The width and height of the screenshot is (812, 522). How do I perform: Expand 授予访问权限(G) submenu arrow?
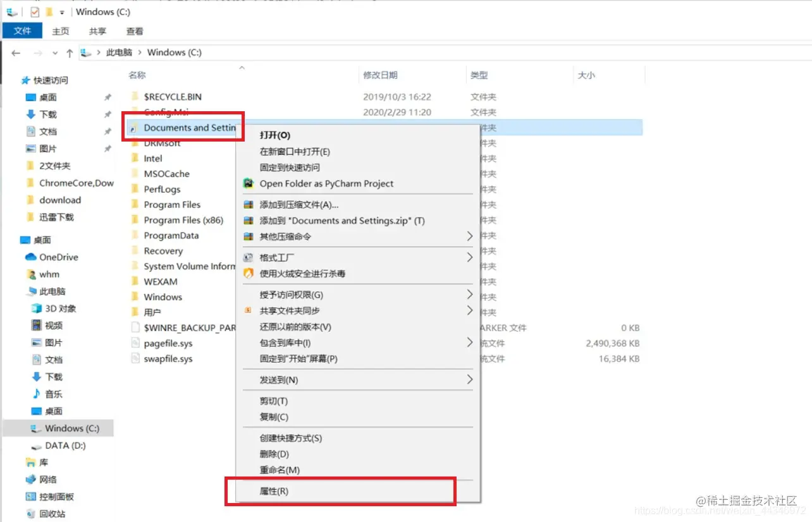pos(469,294)
